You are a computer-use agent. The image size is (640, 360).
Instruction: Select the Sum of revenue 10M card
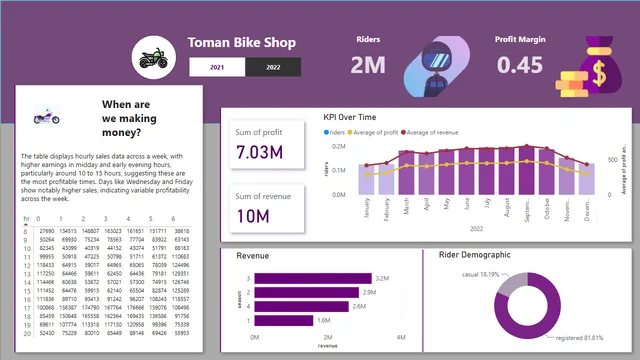(x=267, y=209)
